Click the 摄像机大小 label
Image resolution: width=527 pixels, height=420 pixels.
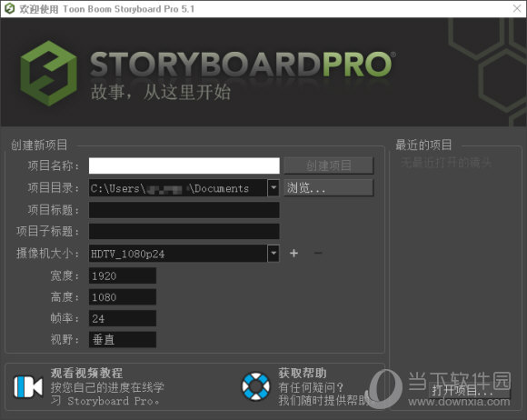pos(47,254)
